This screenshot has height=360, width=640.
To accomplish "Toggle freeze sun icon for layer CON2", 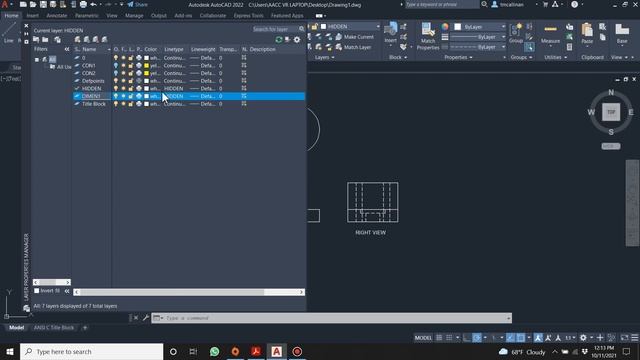I will [123, 73].
